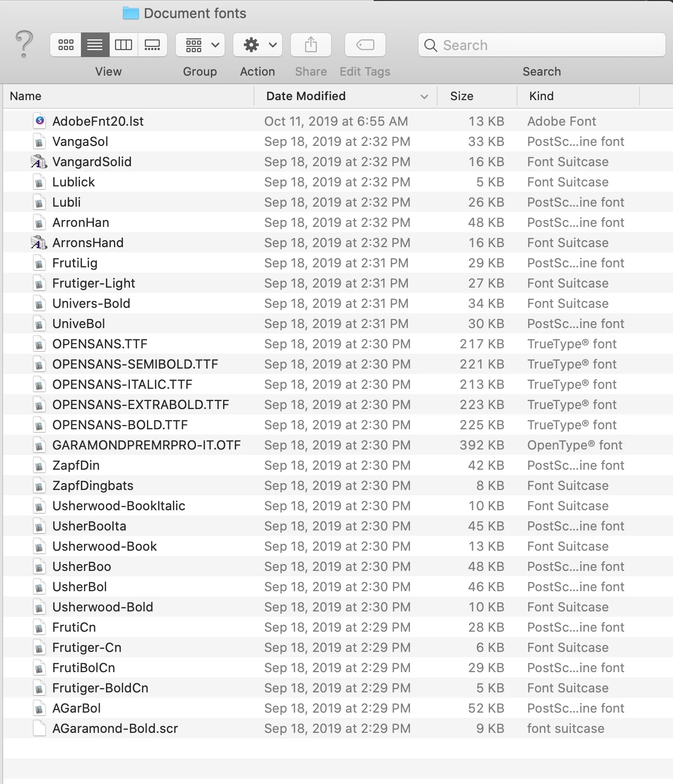Screen dimensions: 673x784
Task: Switch to gallery view
Action: point(152,45)
